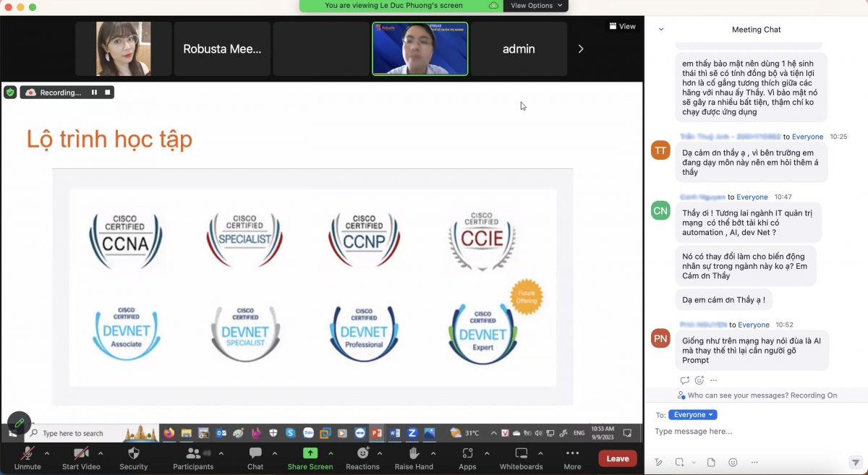This screenshot has width=868, height=475.
Task: Open Firefox from the shared Windows taskbar
Action: click(169, 433)
